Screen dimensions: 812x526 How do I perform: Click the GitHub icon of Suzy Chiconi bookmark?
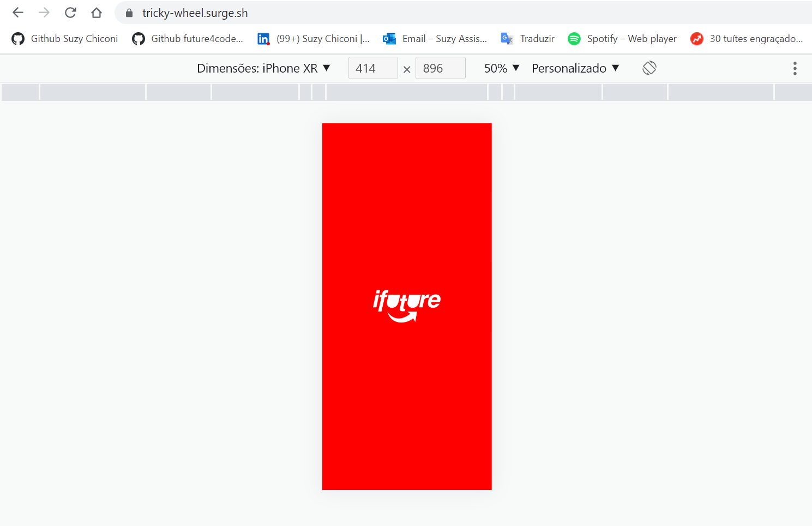click(18, 39)
